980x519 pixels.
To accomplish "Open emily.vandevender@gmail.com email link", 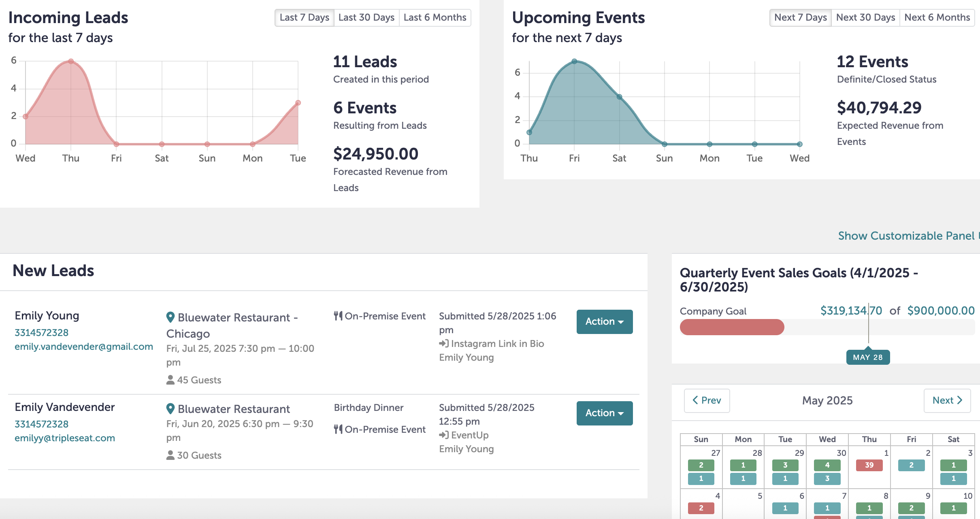I will [x=84, y=347].
